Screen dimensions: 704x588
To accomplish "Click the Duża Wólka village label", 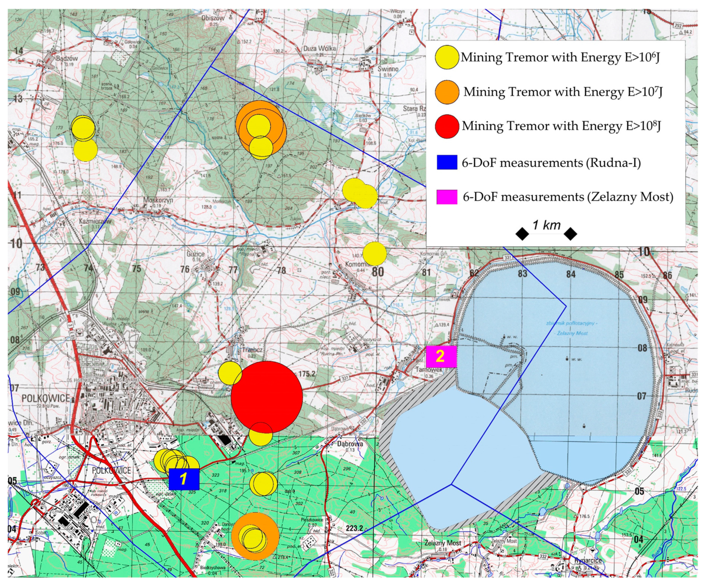I will (x=319, y=48).
